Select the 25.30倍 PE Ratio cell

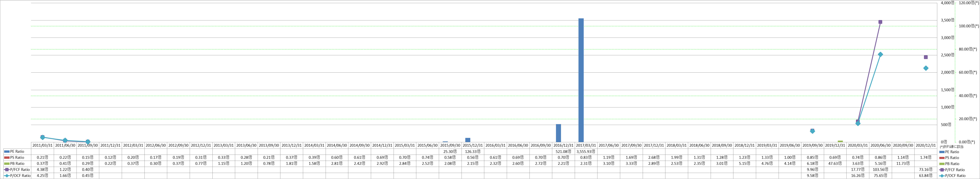click(x=450, y=152)
